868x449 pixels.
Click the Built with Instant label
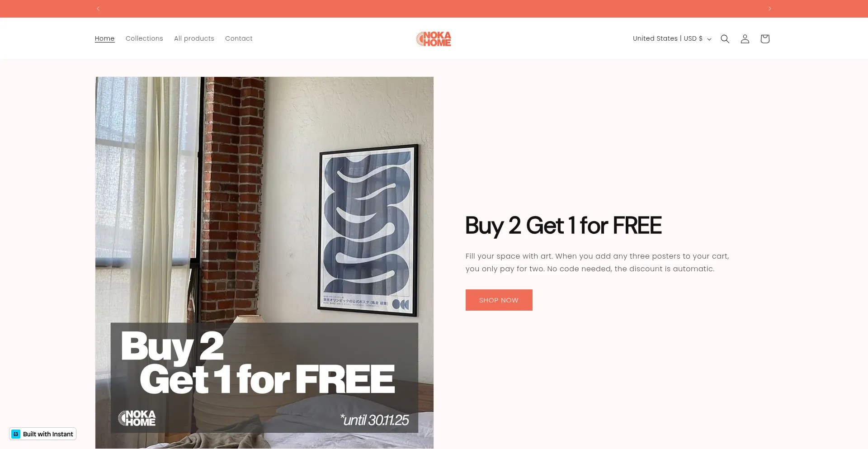(x=48, y=434)
